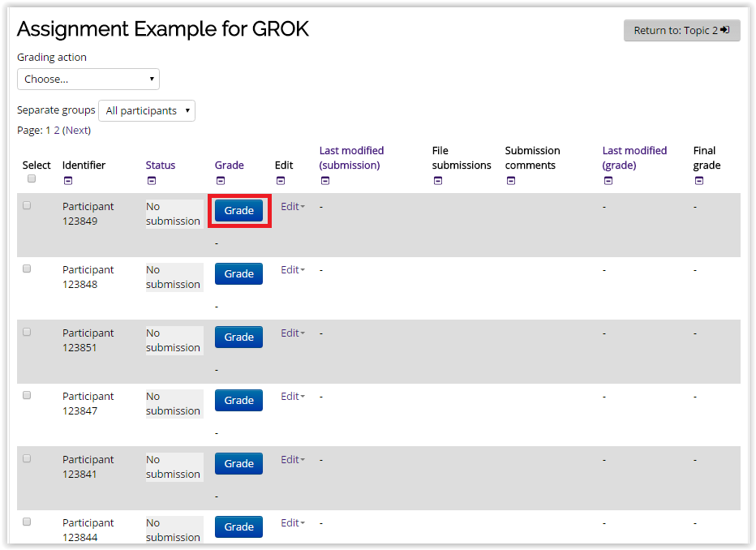Collapse the Identifier column icon
The image size is (756, 550).
tap(68, 181)
